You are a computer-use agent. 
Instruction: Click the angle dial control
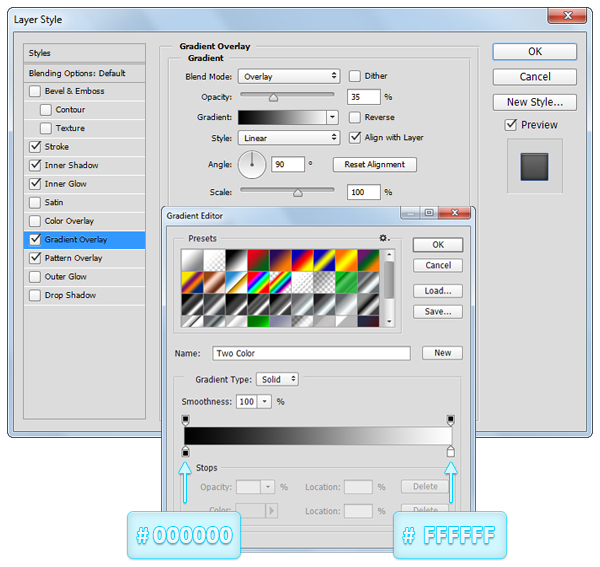pos(252,163)
